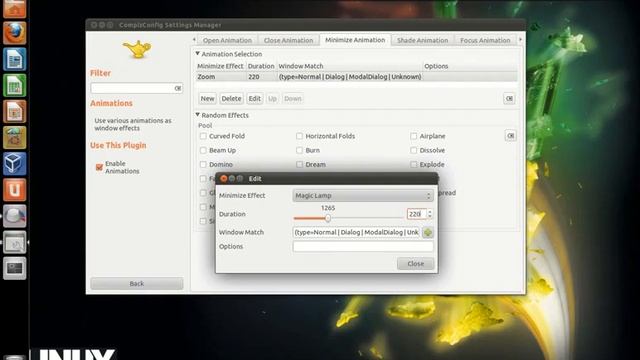Launch LibreOffice Writer from the dock
This screenshot has width=640, height=360.
pos(15,59)
